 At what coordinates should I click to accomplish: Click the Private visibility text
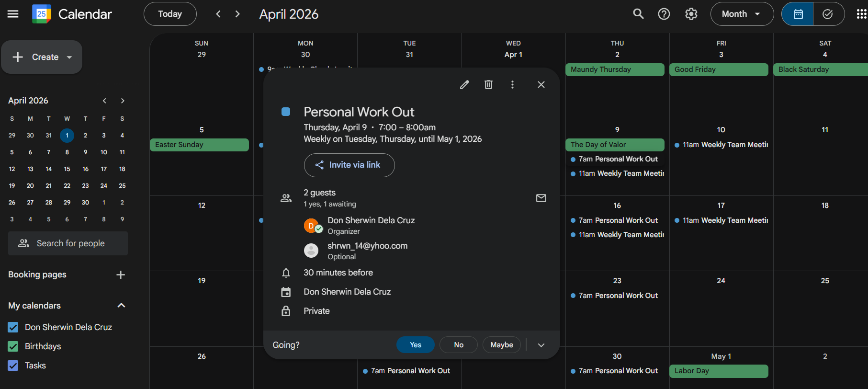316,311
